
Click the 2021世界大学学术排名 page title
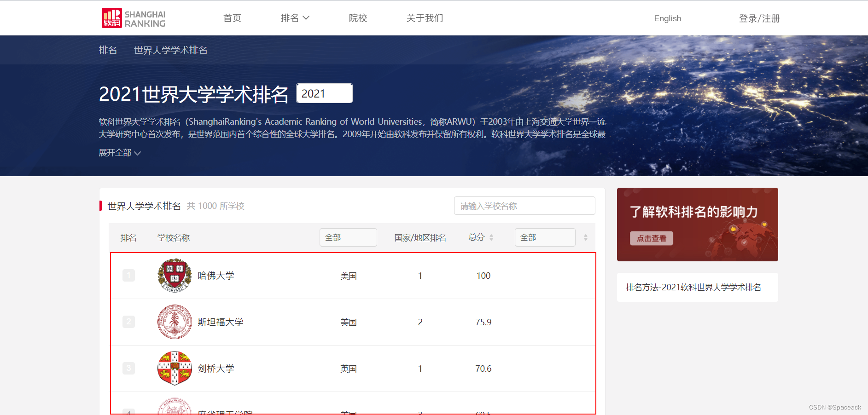point(193,94)
